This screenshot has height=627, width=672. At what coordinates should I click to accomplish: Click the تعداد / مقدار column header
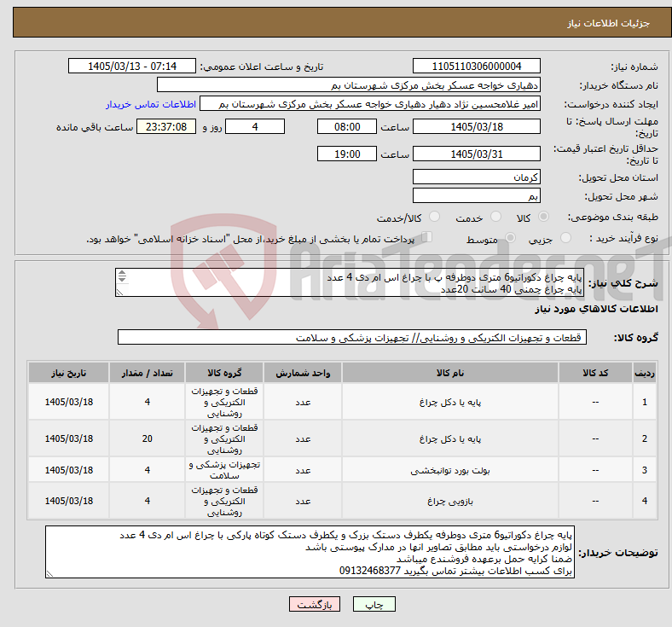click(147, 373)
